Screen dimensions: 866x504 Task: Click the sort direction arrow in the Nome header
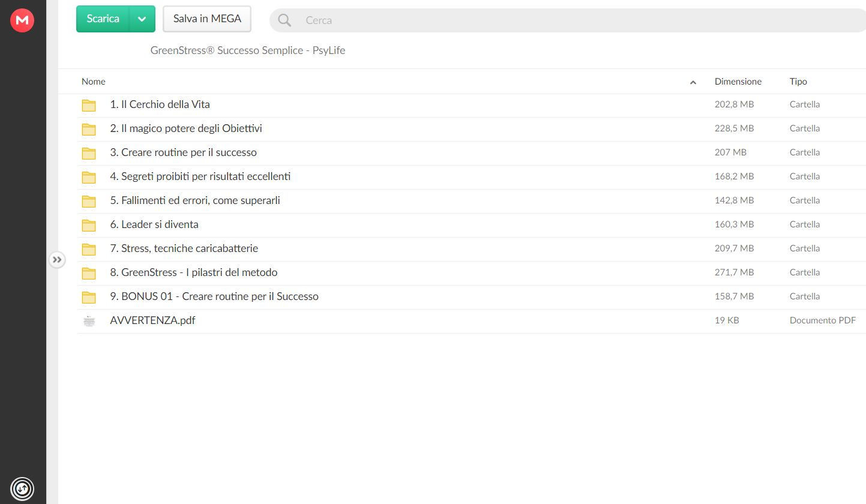pyautogui.click(x=693, y=82)
